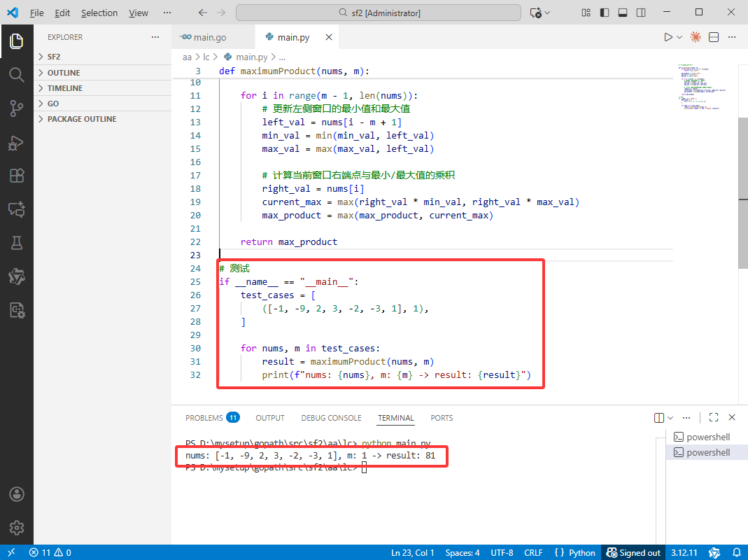Viewport: 748px width, 560px height.
Task: Go back with the navigation arrow
Action: point(203,13)
